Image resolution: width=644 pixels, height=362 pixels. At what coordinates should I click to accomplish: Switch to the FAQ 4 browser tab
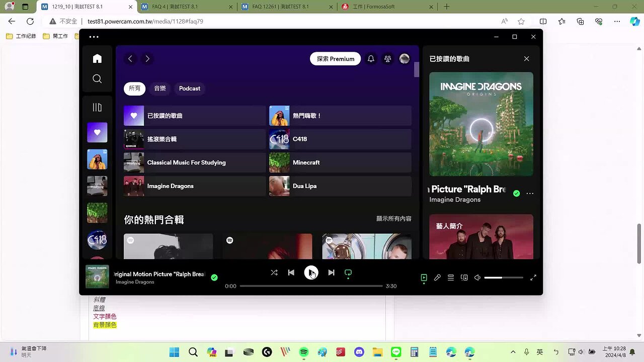click(186, 7)
